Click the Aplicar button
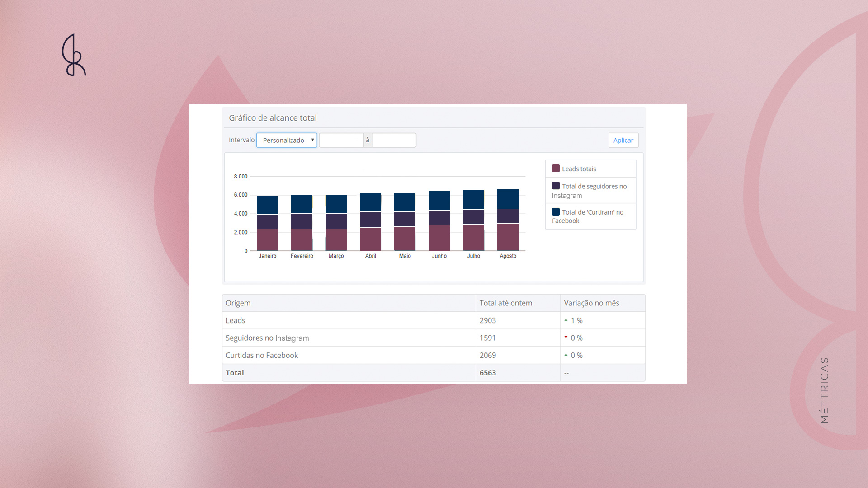 pyautogui.click(x=623, y=140)
